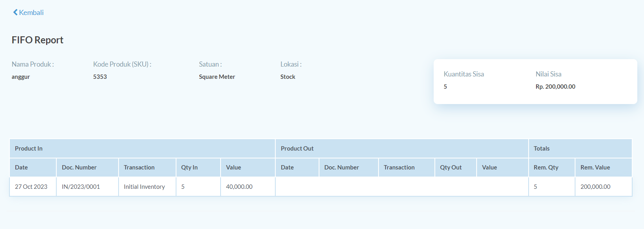Click the 27 Oct 2023 date cell
The width and height of the screenshot is (644, 229).
point(33,187)
